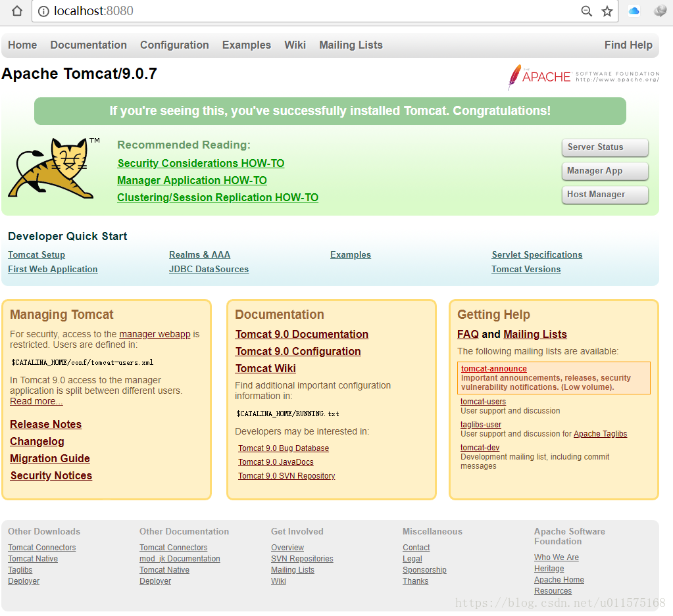Open the First Web Application link
This screenshot has width=673, height=616.
pyautogui.click(x=53, y=270)
